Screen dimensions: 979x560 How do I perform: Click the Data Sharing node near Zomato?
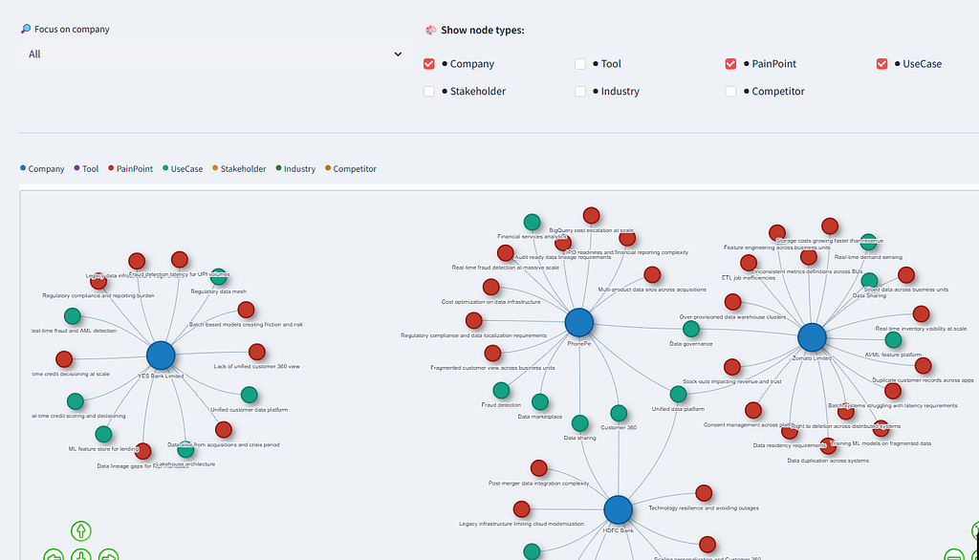tap(869, 281)
